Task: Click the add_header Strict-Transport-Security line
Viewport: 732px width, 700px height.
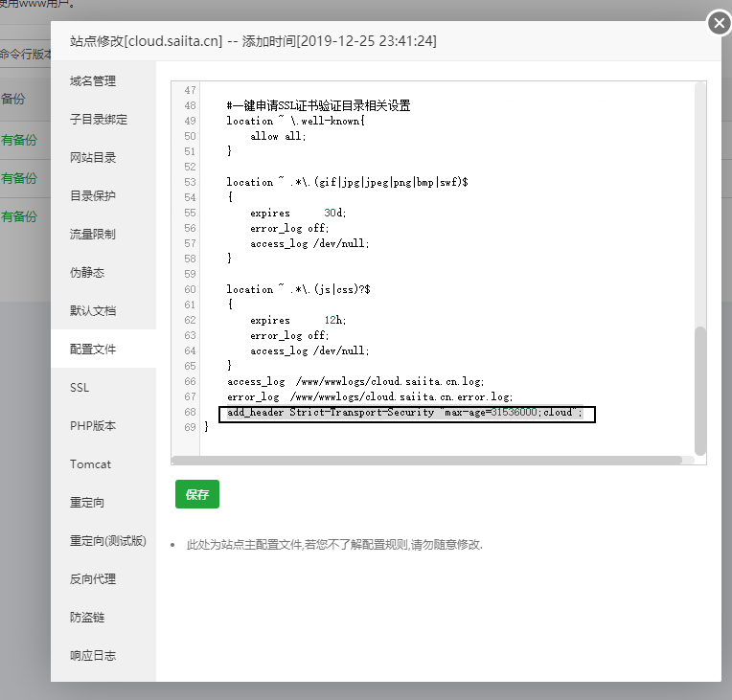Action: [x=404, y=413]
